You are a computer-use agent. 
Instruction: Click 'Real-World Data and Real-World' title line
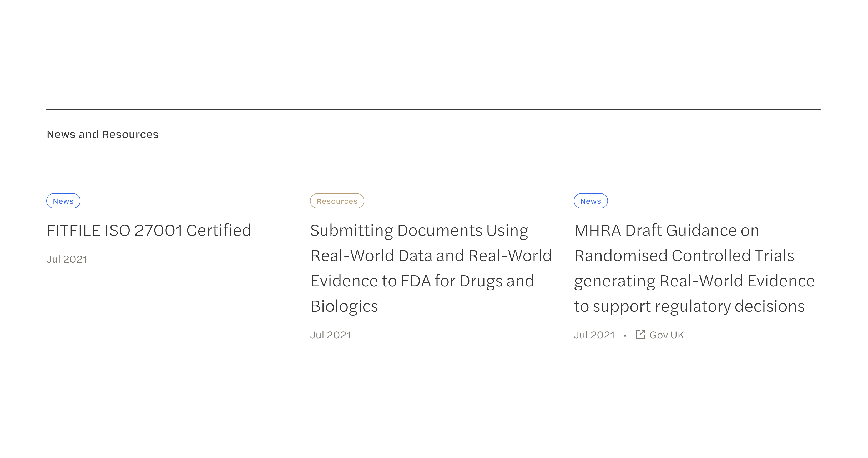(x=431, y=256)
